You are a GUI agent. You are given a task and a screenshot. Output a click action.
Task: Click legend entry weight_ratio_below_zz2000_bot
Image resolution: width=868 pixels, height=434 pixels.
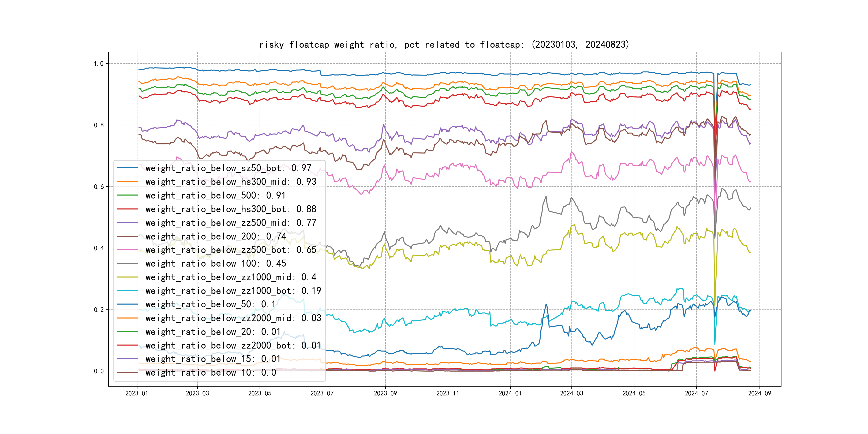coord(233,345)
